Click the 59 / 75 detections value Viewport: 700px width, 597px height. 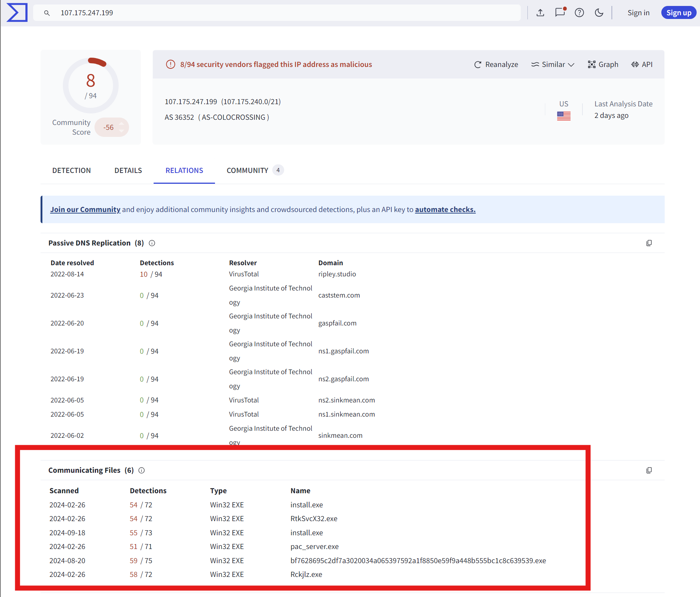tap(141, 561)
